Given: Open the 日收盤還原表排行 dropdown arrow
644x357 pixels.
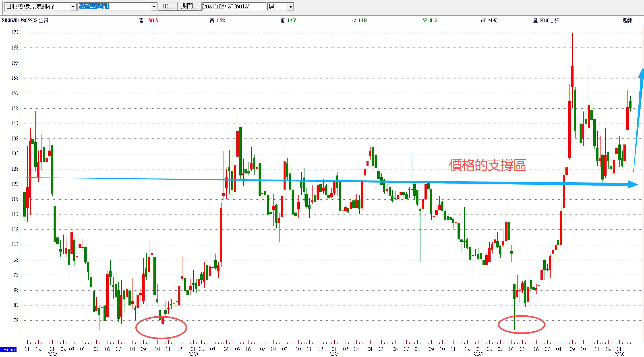Looking at the screenshot, I should (73, 6).
